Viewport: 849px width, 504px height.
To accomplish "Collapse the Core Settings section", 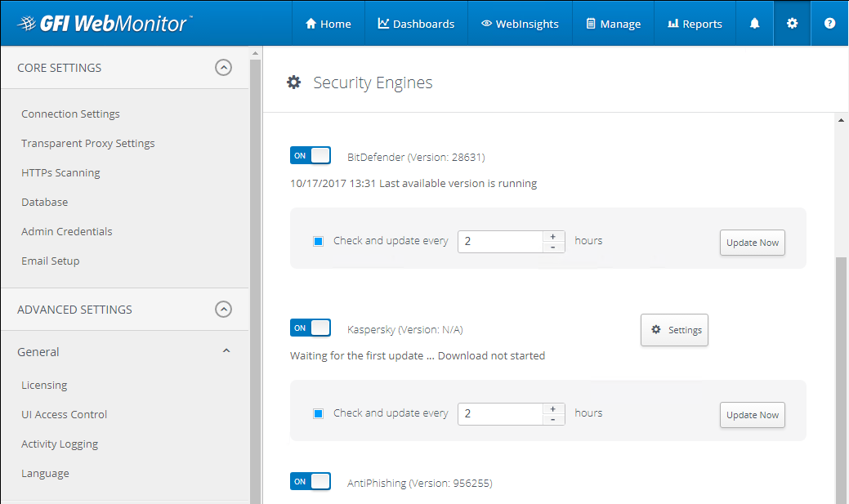I will pyautogui.click(x=223, y=68).
